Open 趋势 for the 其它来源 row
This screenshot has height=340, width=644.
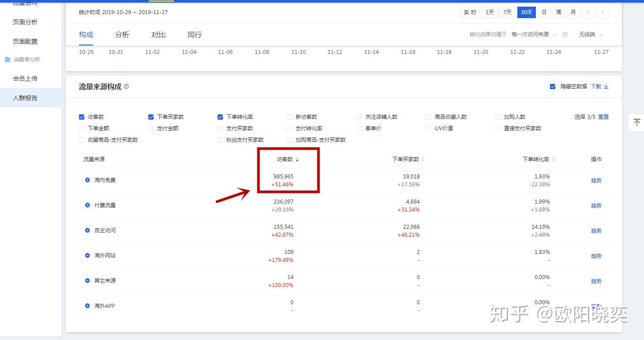(x=596, y=281)
